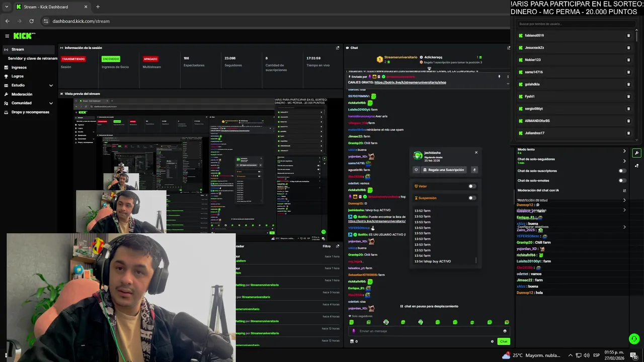Open Moderación in the sidebar
The height and width of the screenshot is (362, 644).
[x=22, y=94]
